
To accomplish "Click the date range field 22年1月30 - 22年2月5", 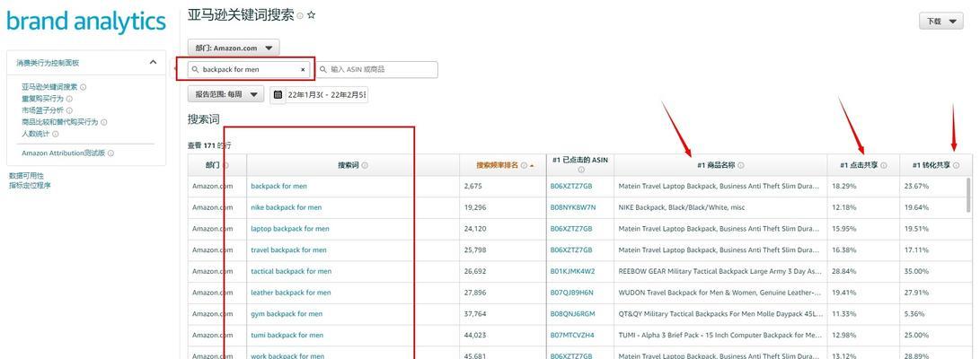I will click(327, 95).
